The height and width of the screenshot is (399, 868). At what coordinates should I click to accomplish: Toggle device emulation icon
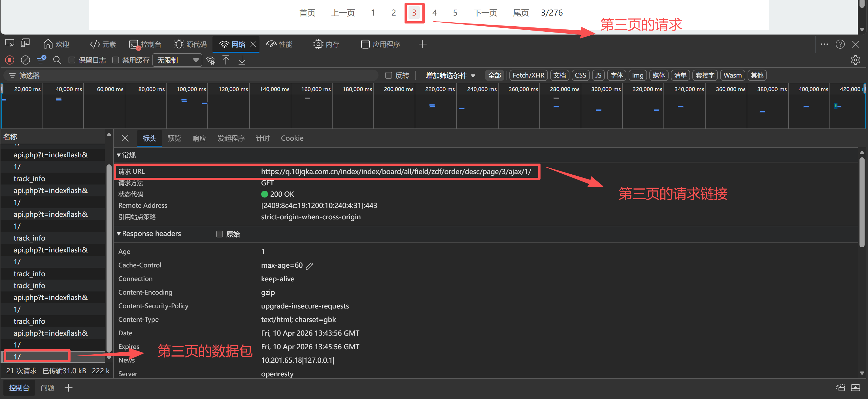[25, 43]
